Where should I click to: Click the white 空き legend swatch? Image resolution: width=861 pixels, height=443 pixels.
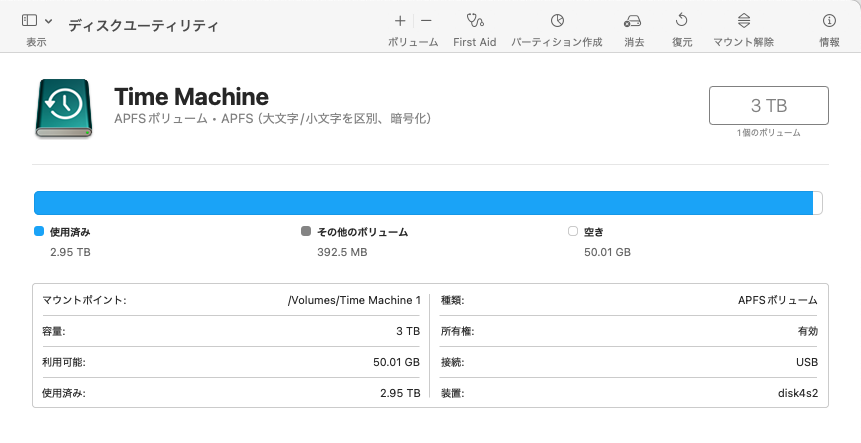573,231
